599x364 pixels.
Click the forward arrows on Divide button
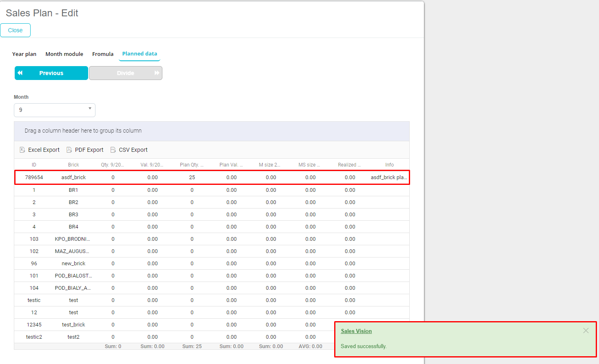157,73
